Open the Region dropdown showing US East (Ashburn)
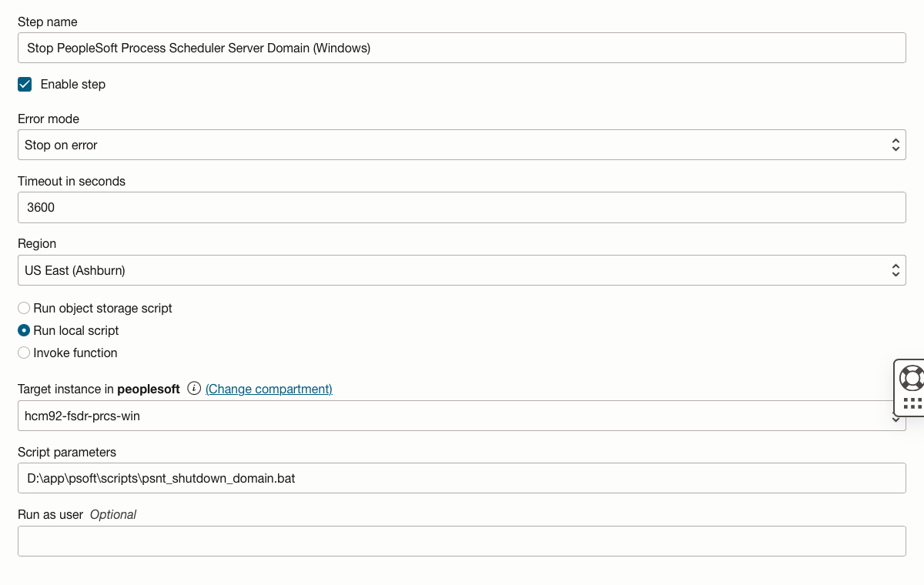 (462, 270)
